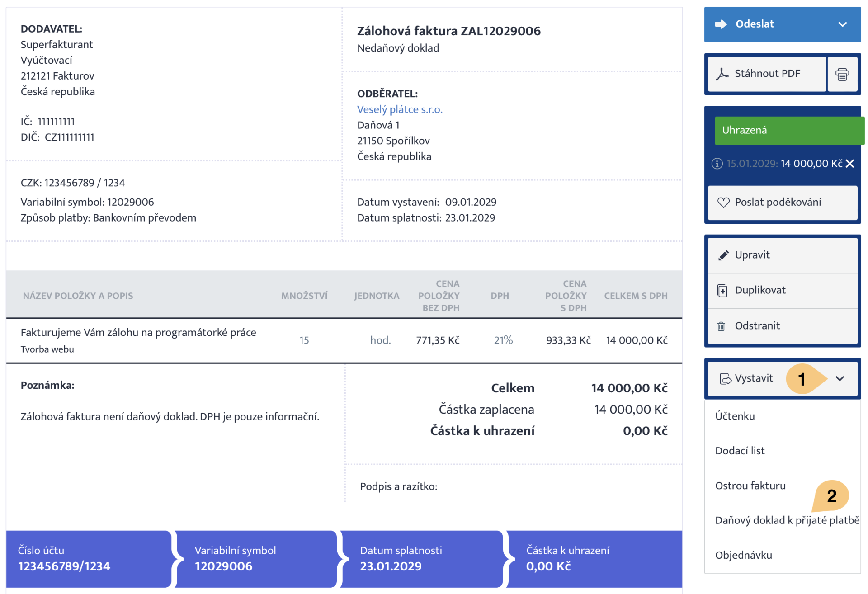Click the pencil icon beside Upravit

click(723, 255)
